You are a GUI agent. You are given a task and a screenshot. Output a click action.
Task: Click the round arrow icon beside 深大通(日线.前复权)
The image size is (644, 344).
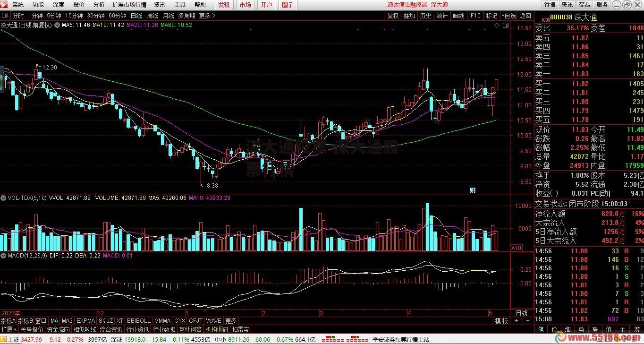pyautogui.click(x=57, y=25)
